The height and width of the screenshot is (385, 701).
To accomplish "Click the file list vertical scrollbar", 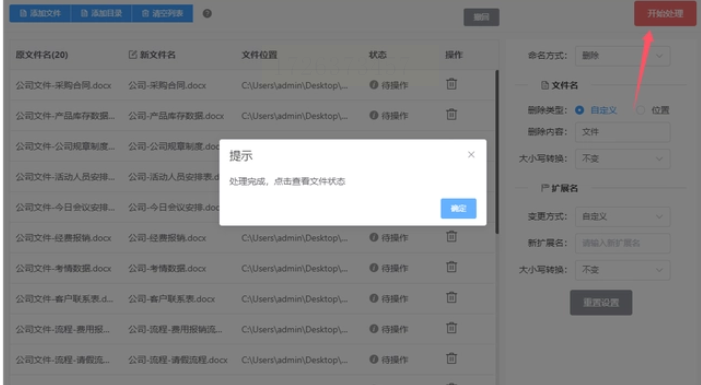I will [x=497, y=152].
